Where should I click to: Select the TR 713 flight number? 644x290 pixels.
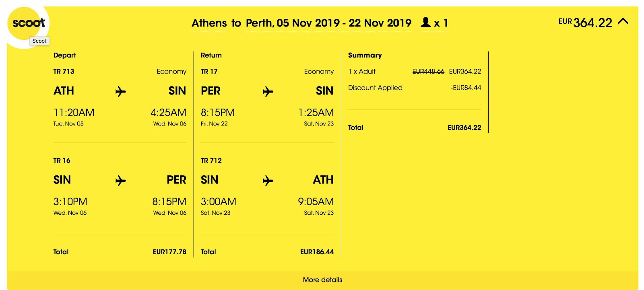64,72
